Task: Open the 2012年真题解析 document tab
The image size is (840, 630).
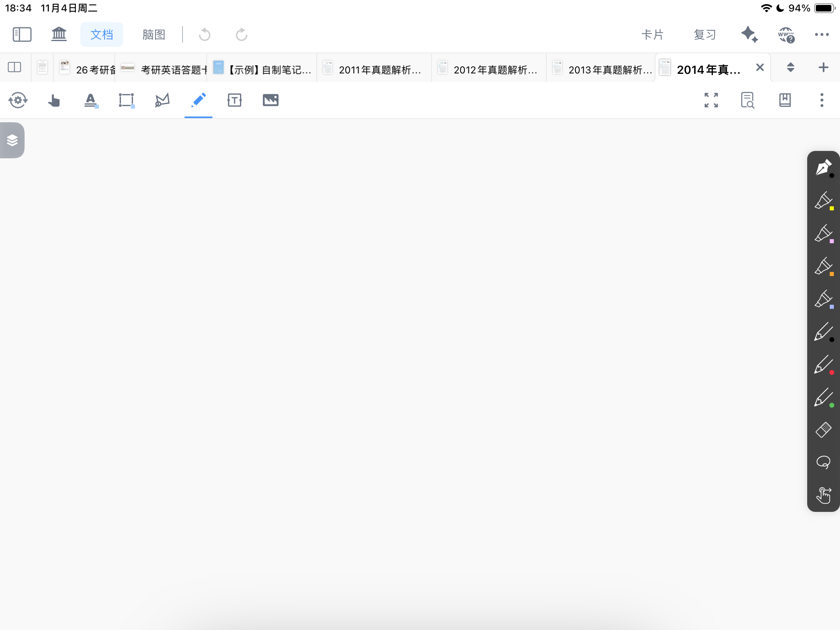Action: (x=489, y=69)
